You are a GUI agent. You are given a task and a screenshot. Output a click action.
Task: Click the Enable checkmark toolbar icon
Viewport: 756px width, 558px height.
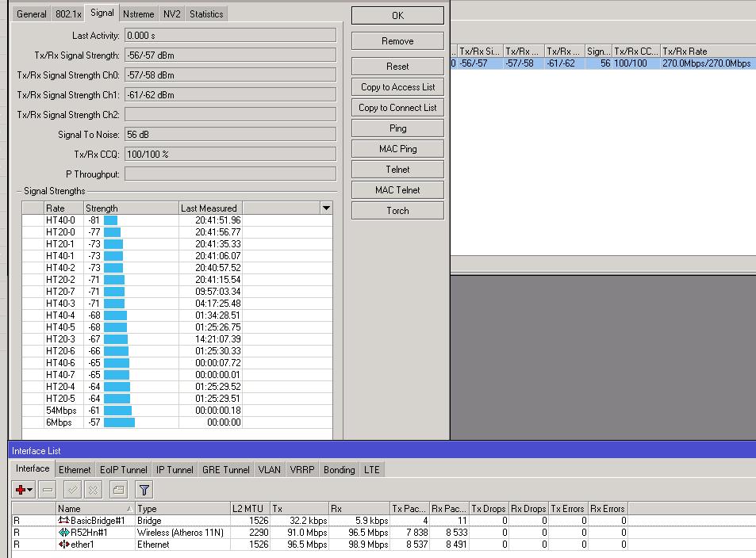[x=72, y=490]
